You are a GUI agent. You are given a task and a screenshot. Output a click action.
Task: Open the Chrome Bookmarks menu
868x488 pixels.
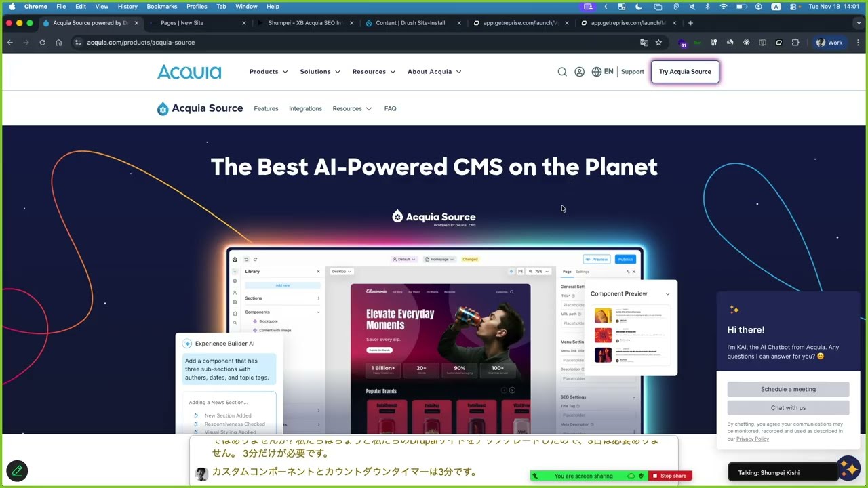pyautogui.click(x=161, y=6)
